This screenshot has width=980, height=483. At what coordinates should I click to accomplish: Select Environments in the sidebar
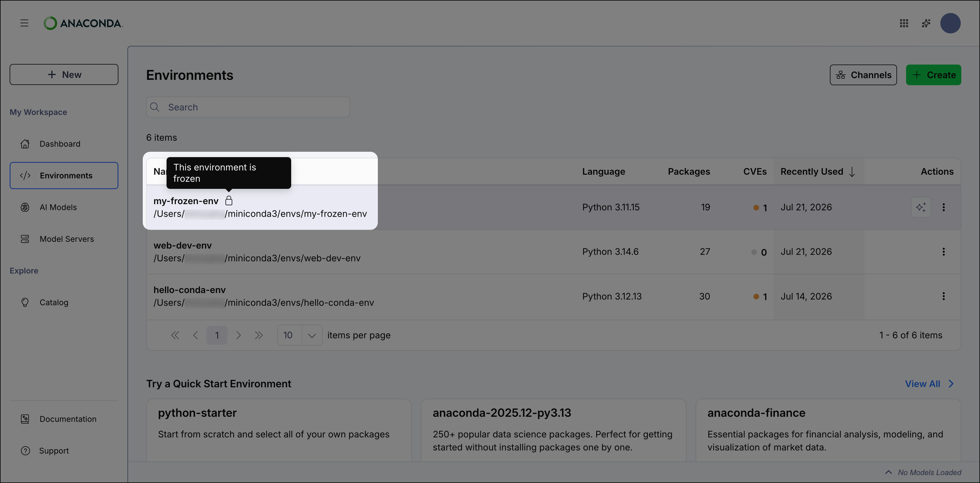click(64, 175)
